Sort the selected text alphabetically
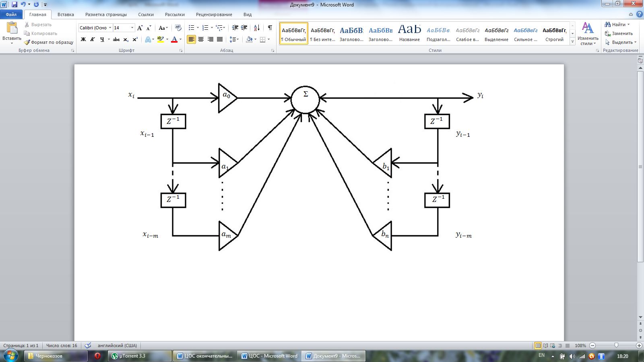Screen dimensions: 644x362 coord(257,28)
